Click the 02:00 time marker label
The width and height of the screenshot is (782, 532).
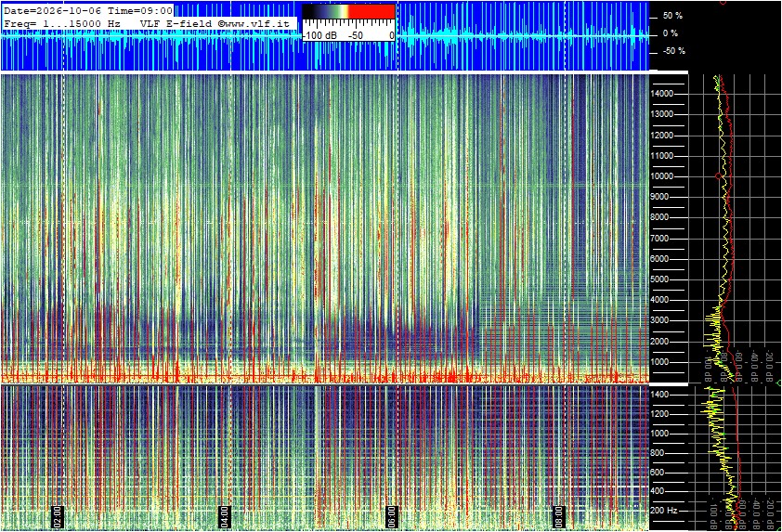pos(58,516)
